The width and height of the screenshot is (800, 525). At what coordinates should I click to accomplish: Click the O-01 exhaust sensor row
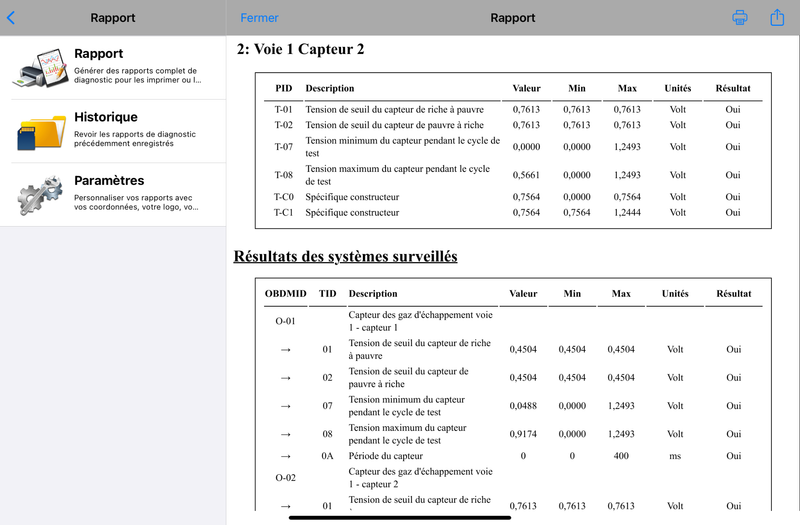click(513, 321)
